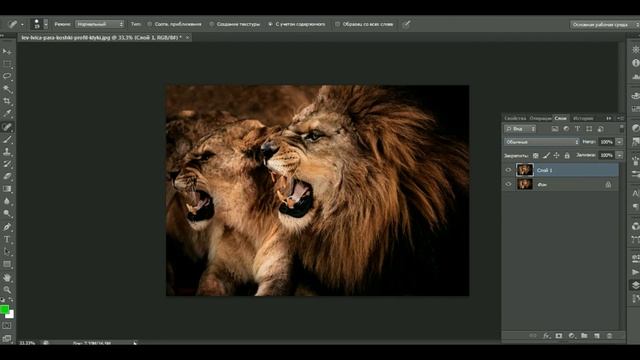Click the white background color swatch

pyautogui.click(x=11, y=315)
